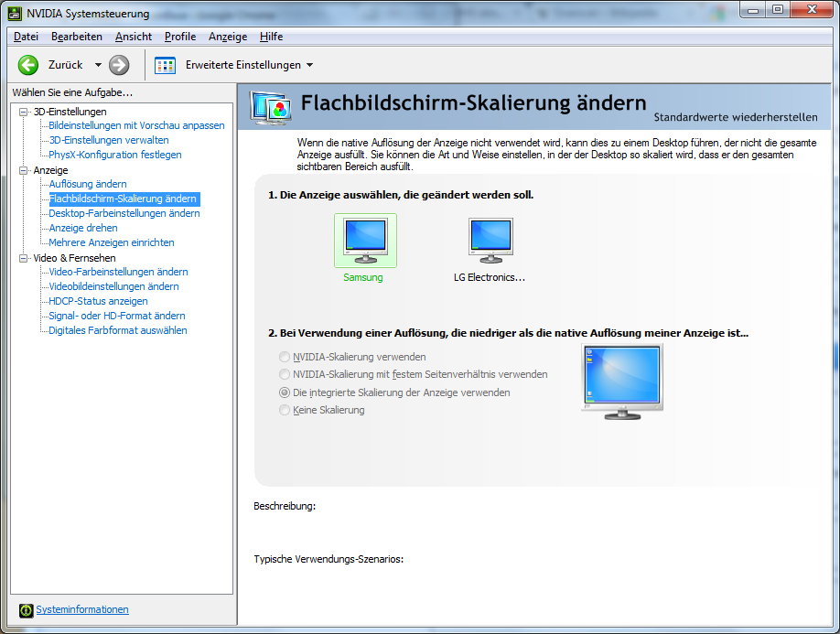Open Signal- oder HD-Format ändern
The image size is (840, 634).
tap(117, 316)
